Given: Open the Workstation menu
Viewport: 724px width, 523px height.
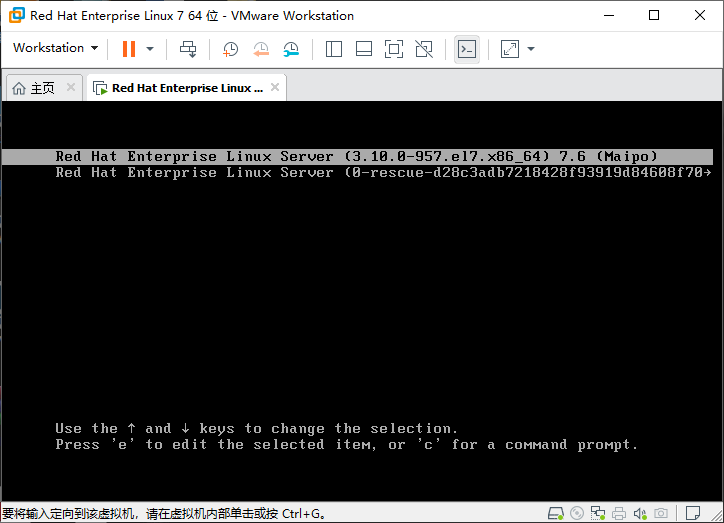Looking at the screenshot, I should coord(55,48).
